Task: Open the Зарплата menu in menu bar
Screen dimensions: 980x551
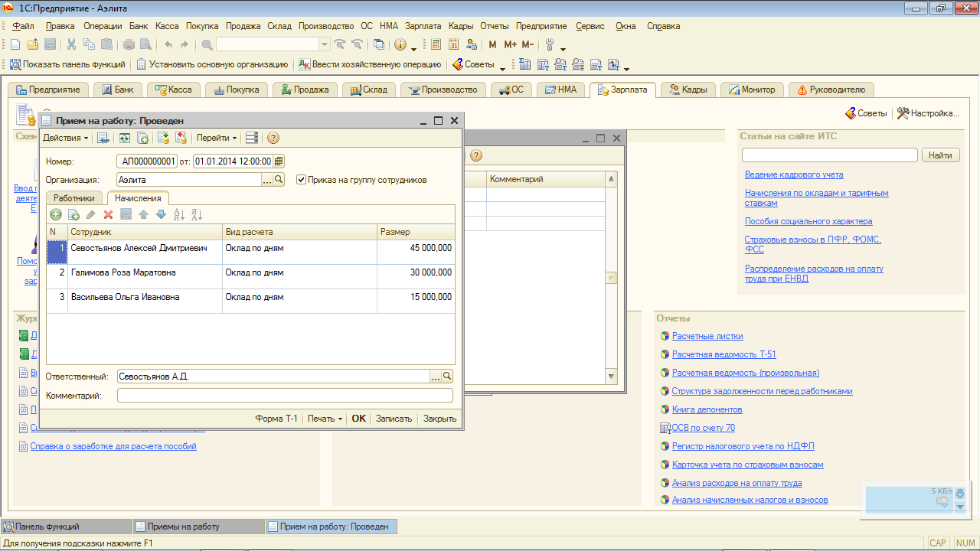Action: pyautogui.click(x=423, y=26)
